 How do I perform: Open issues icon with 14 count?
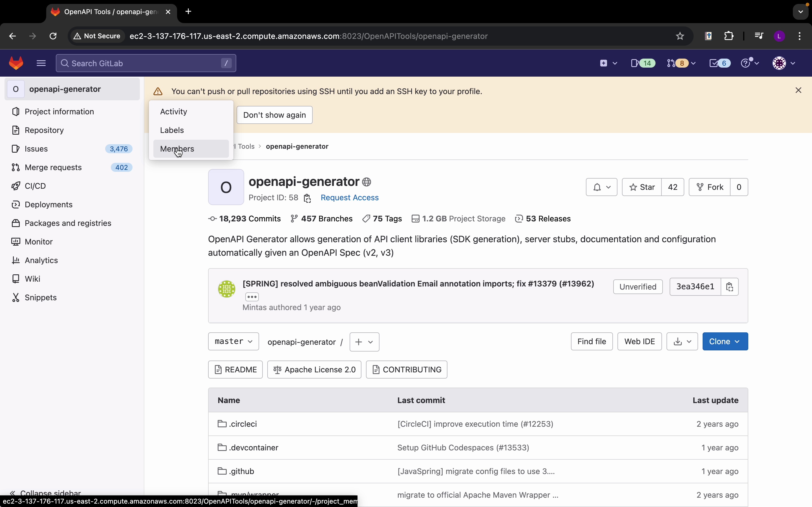(x=643, y=63)
